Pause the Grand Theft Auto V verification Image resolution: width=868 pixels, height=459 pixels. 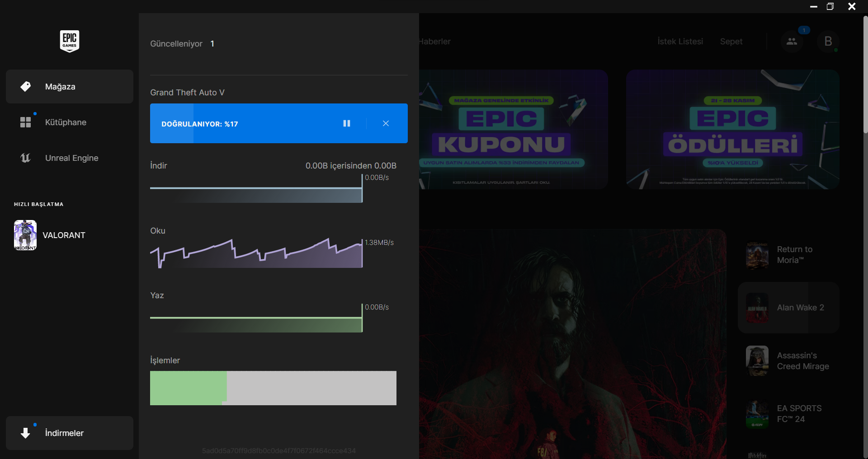point(347,123)
